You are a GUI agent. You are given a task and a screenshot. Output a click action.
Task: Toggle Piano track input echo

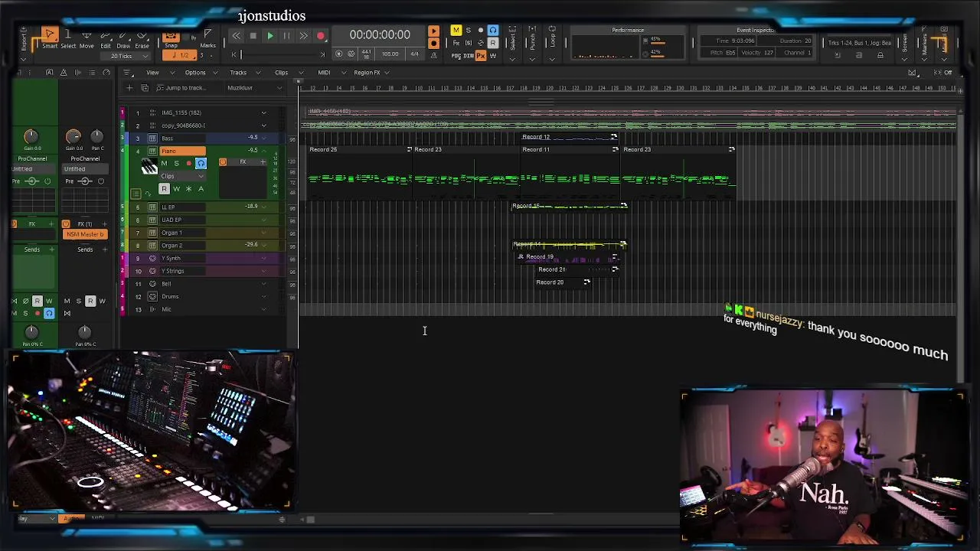201,163
